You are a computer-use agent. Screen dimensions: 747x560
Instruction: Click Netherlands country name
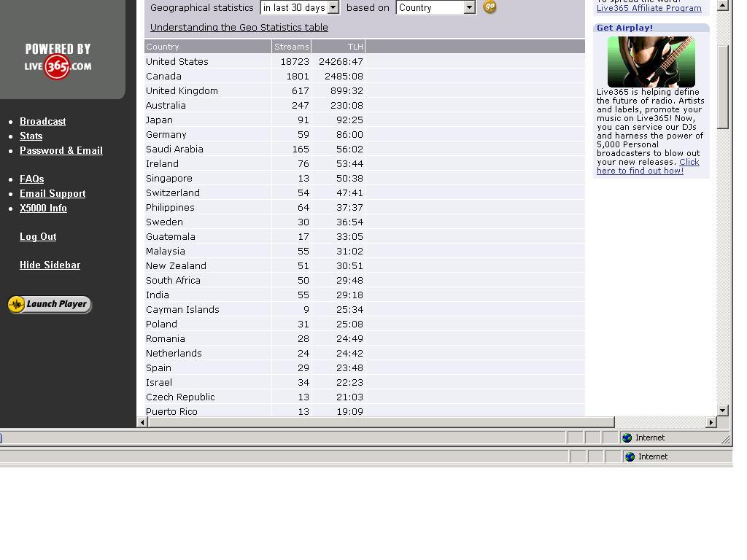[174, 354]
